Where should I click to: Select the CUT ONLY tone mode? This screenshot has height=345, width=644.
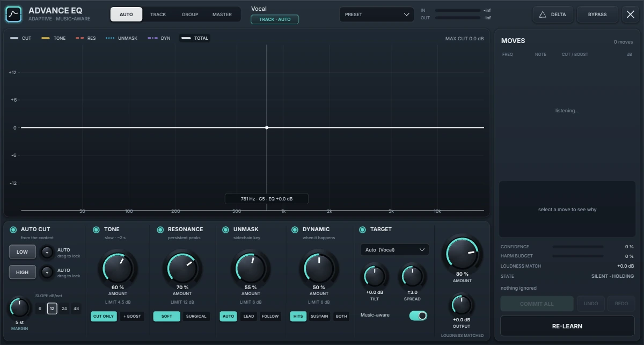coord(104,316)
